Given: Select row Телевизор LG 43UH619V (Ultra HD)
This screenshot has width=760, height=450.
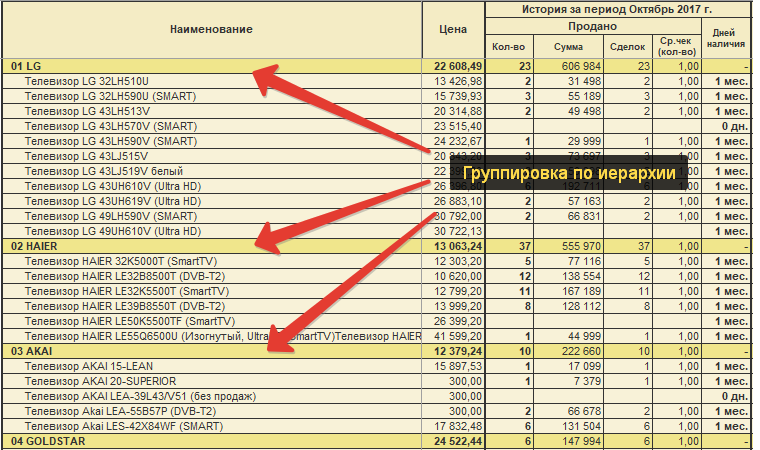Looking at the screenshot, I should click(x=377, y=202).
